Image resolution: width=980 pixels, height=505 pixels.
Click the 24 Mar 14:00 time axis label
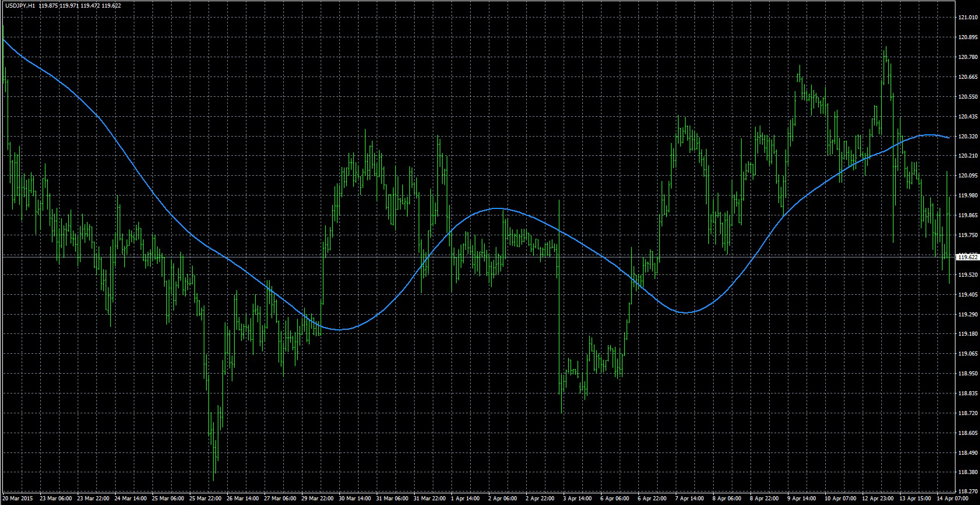coord(131,500)
